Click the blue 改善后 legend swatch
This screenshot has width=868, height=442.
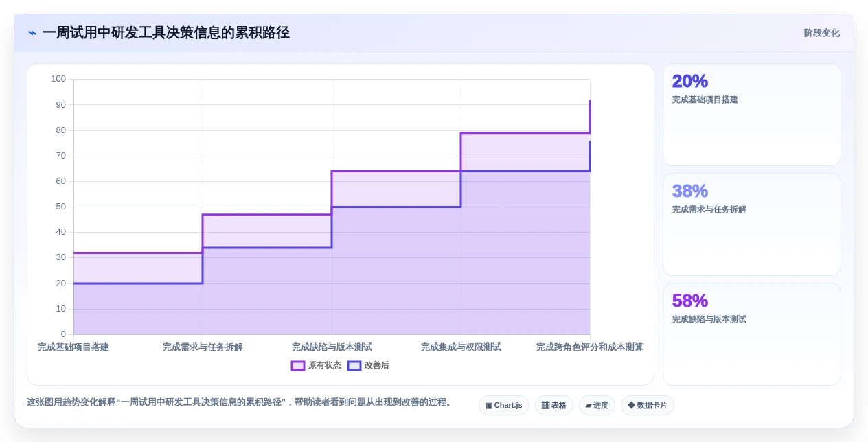pyautogui.click(x=354, y=366)
